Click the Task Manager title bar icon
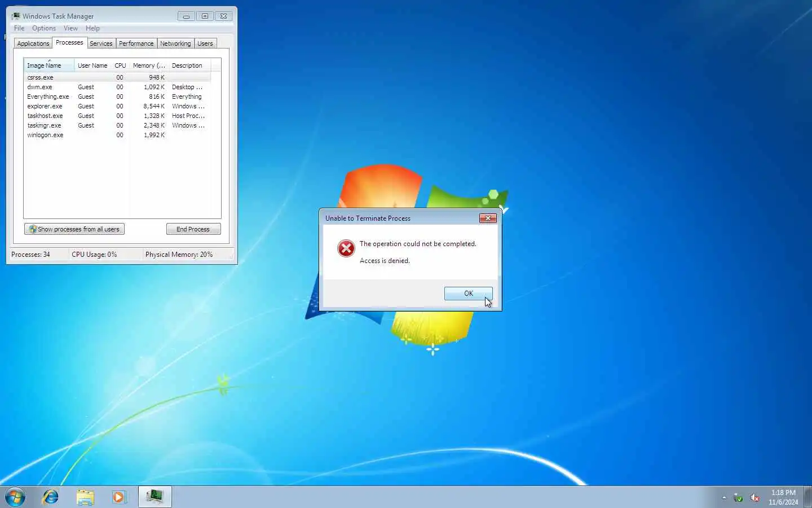Image resolution: width=812 pixels, height=508 pixels. pos(16,16)
